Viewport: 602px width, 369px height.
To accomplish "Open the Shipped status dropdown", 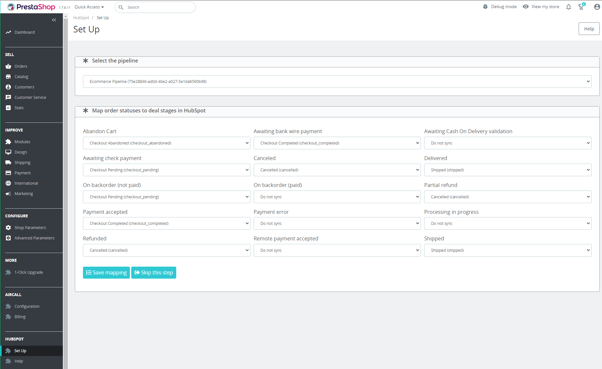I will [508, 250].
